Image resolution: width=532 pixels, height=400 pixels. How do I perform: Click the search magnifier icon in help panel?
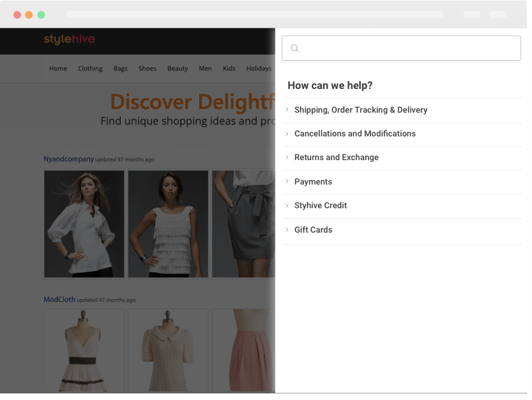[295, 48]
